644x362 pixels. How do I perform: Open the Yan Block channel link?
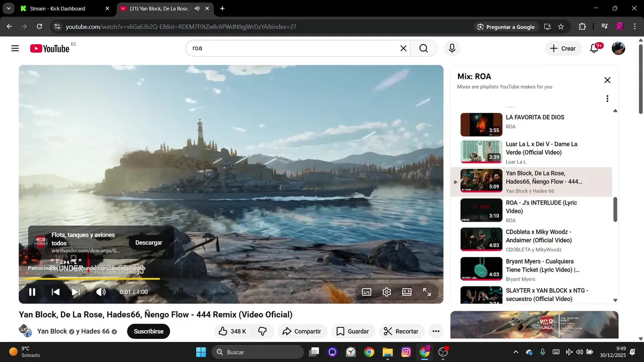tap(52, 331)
